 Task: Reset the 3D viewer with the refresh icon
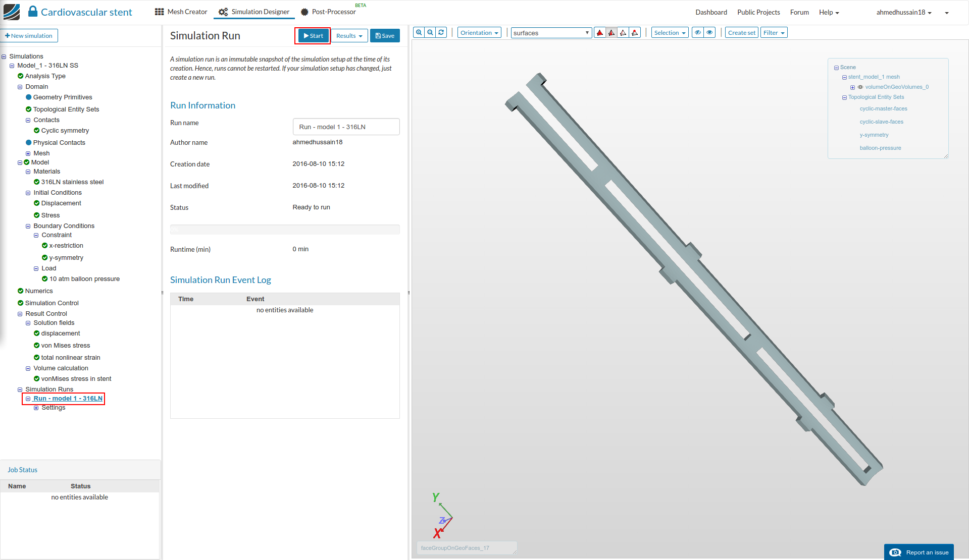point(441,33)
